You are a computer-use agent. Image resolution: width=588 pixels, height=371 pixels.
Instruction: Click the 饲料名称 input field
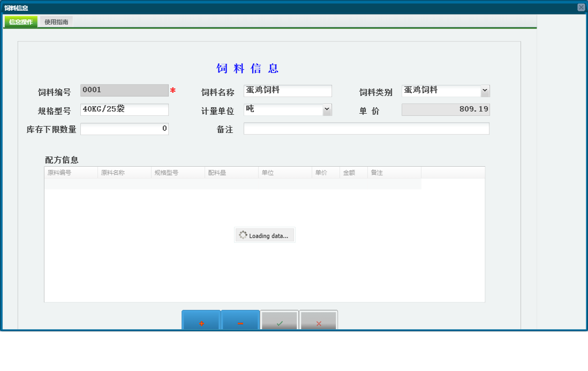288,91
